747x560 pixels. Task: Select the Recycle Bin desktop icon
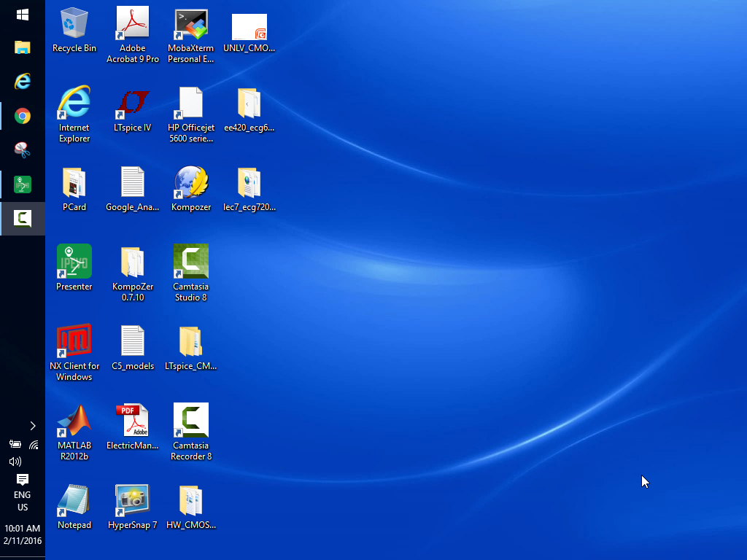tap(74, 24)
